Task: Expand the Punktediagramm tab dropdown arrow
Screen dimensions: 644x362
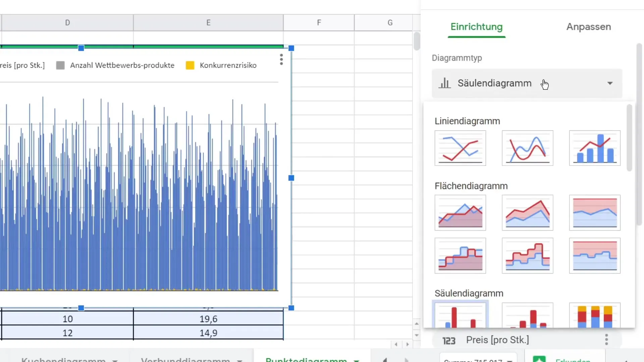Action: pyautogui.click(x=356, y=361)
